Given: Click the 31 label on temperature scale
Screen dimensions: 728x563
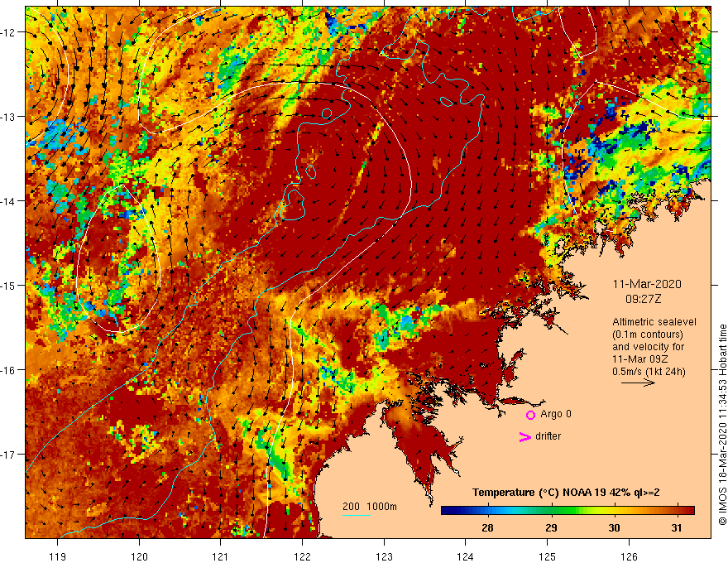Looking at the screenshot, I should pos(677,527).
